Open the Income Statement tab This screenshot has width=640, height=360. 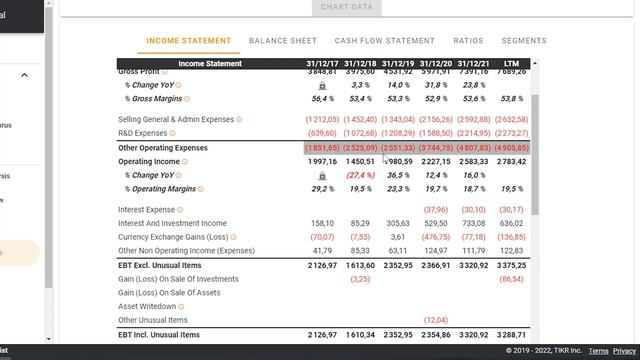189,41
